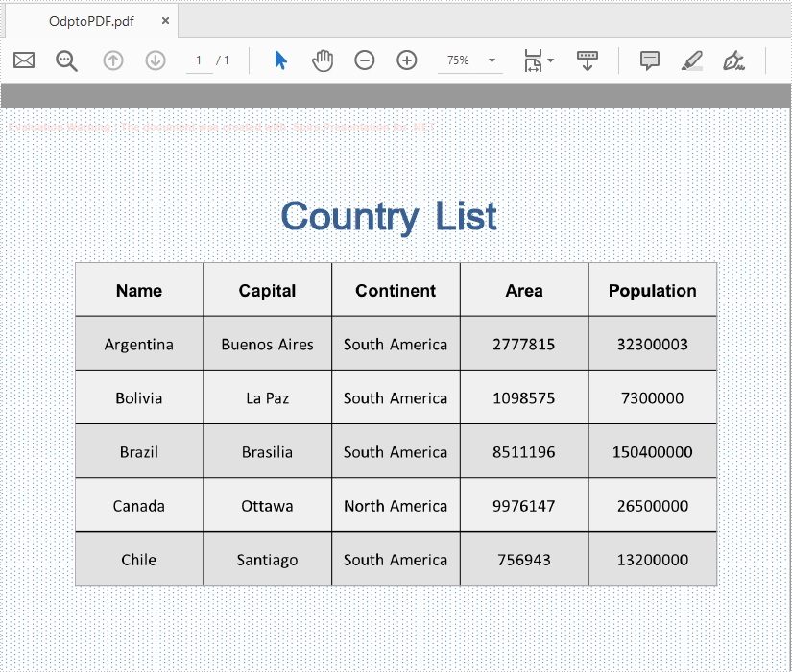Add a comment with speech bubble icon
Image resolution: width=792 pixels, height=672 pixels.
(x=650, y=60)
